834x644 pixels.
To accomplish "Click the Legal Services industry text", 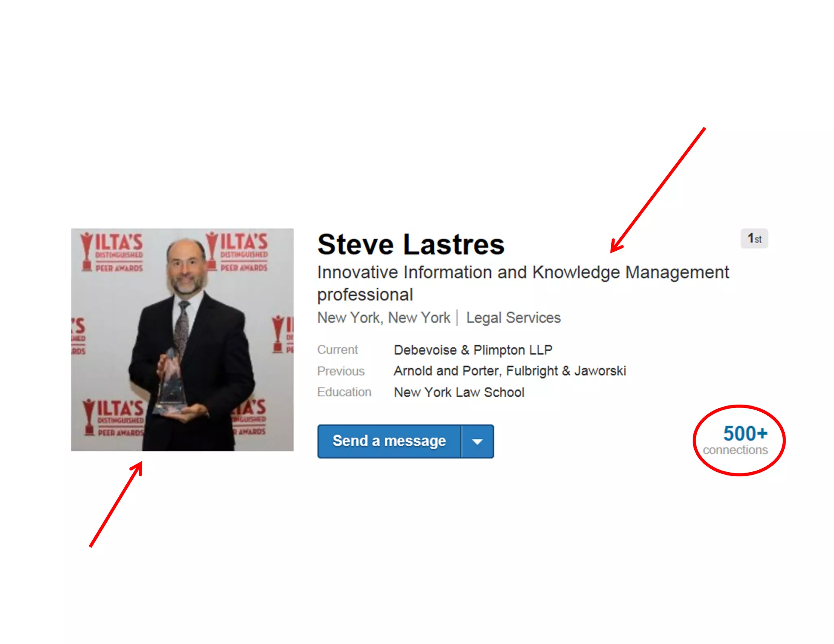I will 513,318.
